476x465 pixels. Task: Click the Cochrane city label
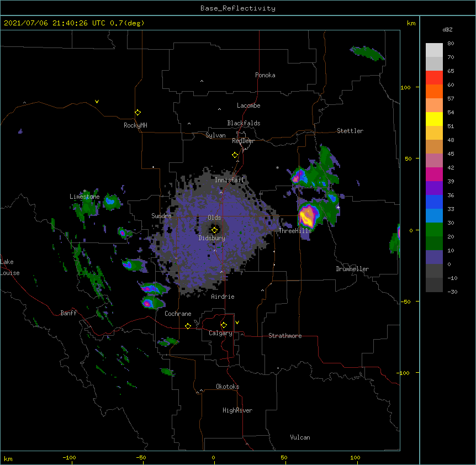[178, 314]
